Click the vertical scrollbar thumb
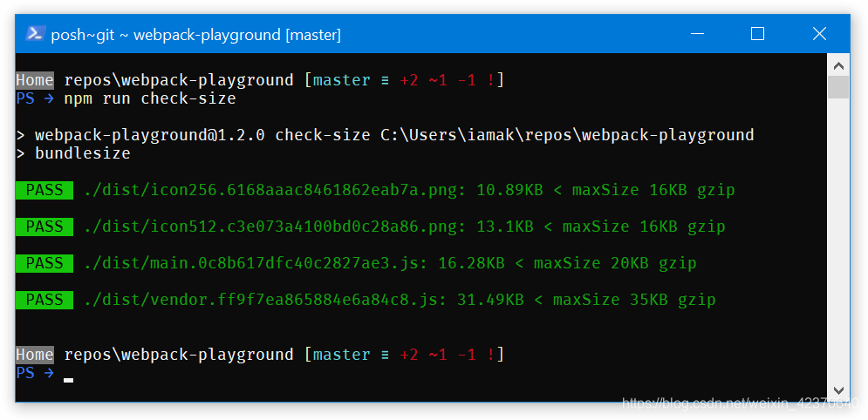This screenshot has height=420, width=868. [838, 87]
